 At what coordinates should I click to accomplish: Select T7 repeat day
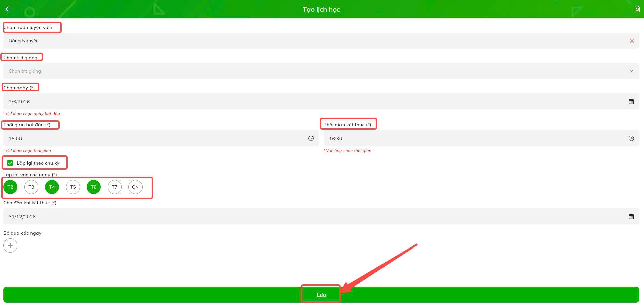(115, 187)
